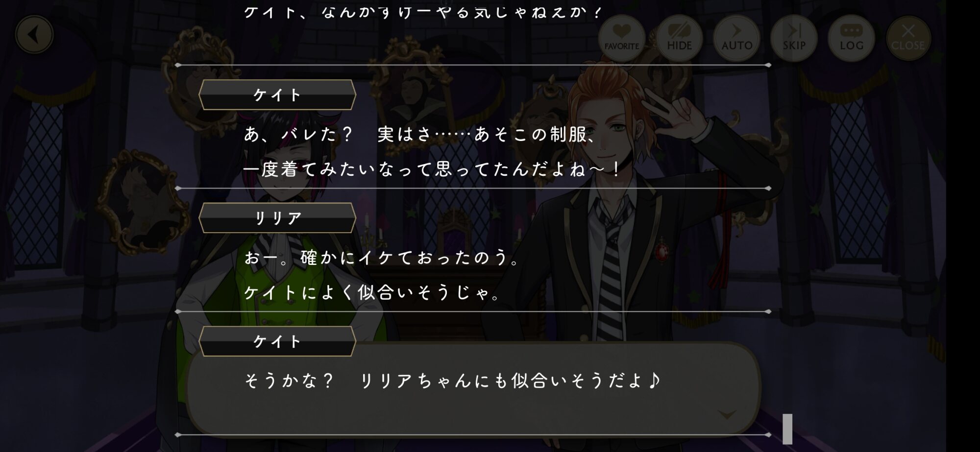Image resolution: width=980 pixels, height=452 pixels.
Task: Click the log scrollbar thumb
Action: click(x=787, y=429)
